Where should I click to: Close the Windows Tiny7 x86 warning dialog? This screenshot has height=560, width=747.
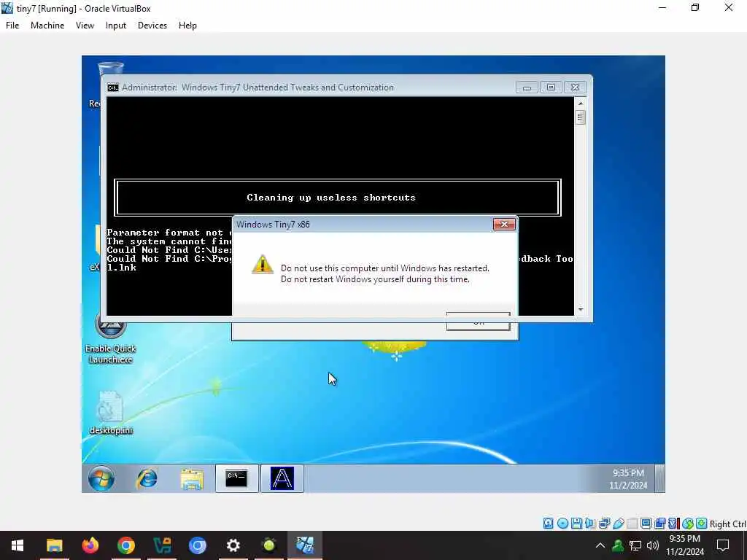(504, 225)
